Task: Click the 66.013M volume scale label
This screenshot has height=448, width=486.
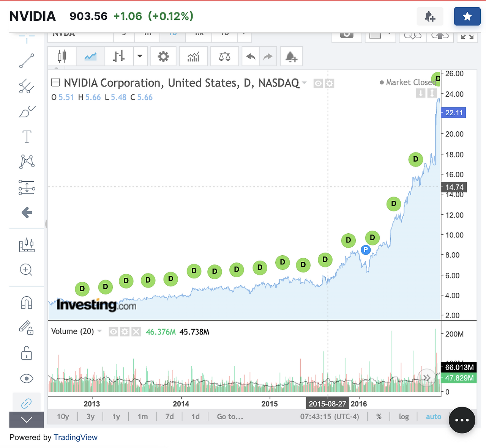Action: coord(459,367)
